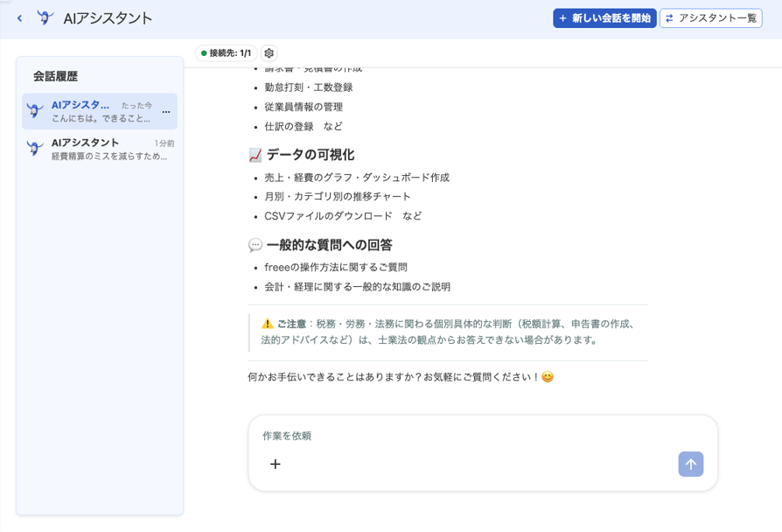Go back with the left chevron arrow
Image resolution: width=782 pixels, height=532 pixels.
click(x=19, y=18)
